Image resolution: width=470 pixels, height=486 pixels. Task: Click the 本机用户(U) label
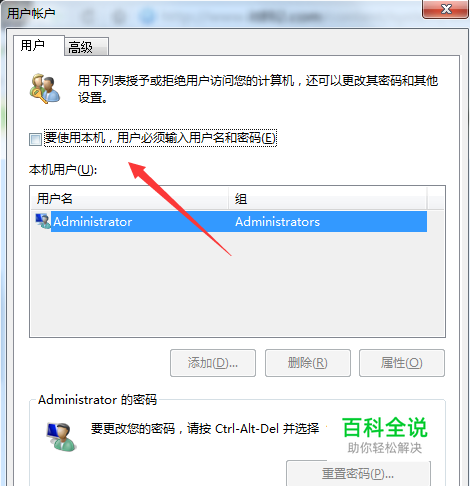(63, 170)
